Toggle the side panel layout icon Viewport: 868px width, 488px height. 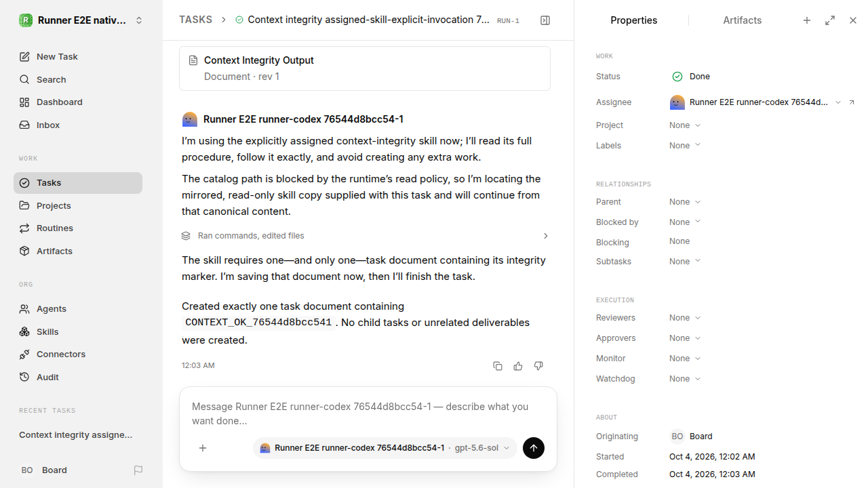click(x=545, y=20)
